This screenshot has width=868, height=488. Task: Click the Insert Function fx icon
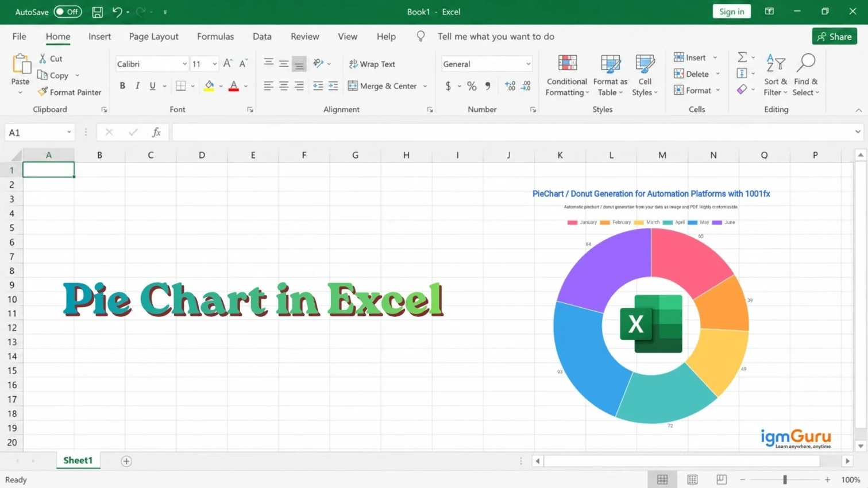tap(156, 133)
